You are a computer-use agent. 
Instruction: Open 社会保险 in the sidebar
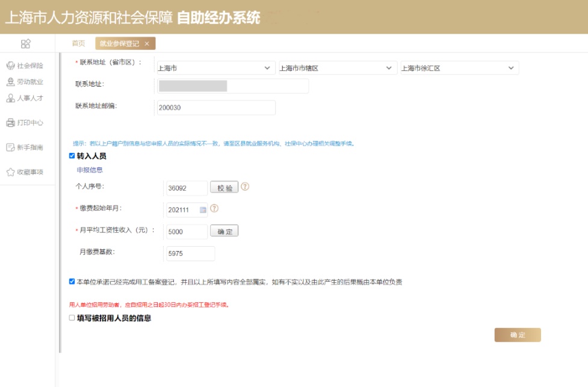pyautogui.click(x=25, y=66)
